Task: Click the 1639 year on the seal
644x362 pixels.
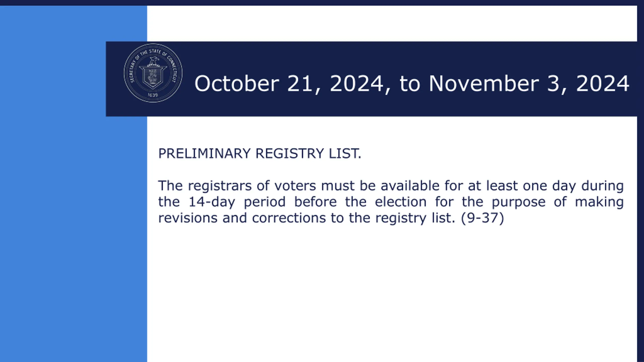Action: pyautogui.click(x=153, y=95)
